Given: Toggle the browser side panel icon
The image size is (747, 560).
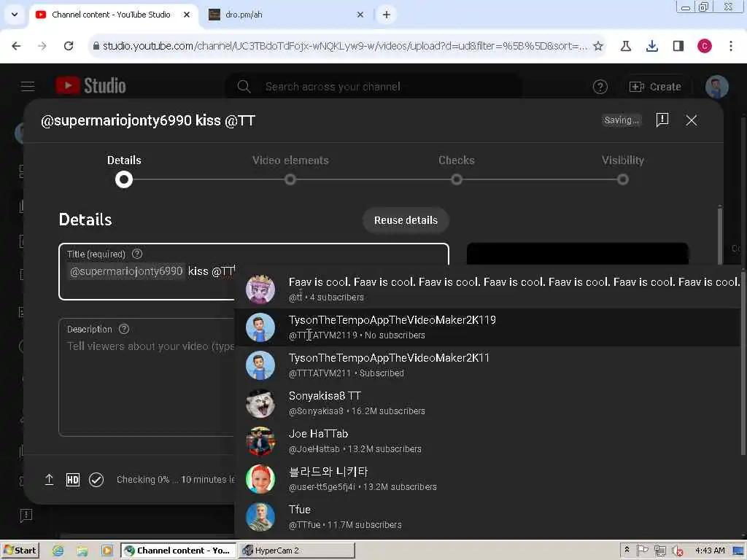Looking at the screenshot, I should point(678,46).
